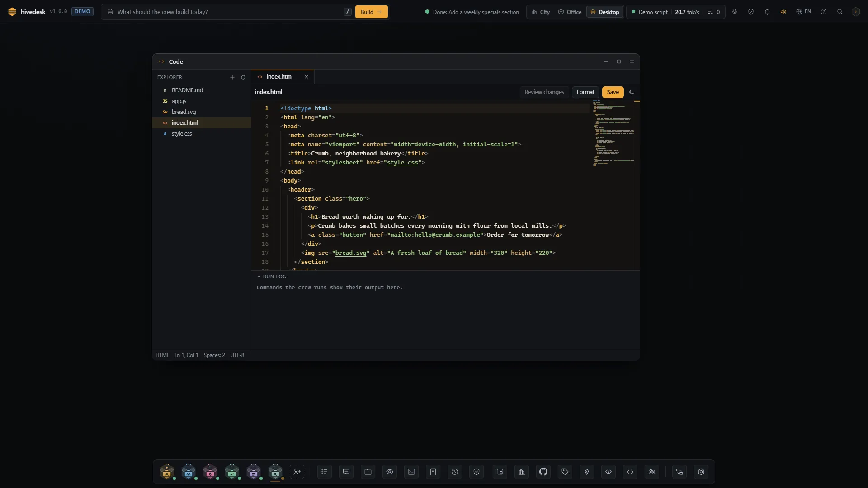This screenshot has height=488, width=868.
Task: Open the crew people icon in the dock
Action: [652, 472]
